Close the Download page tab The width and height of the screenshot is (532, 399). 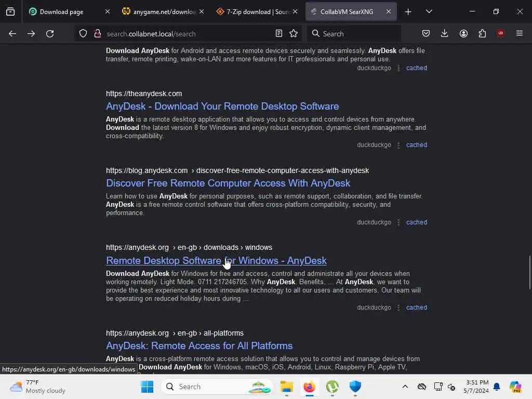tap(107, 11)
